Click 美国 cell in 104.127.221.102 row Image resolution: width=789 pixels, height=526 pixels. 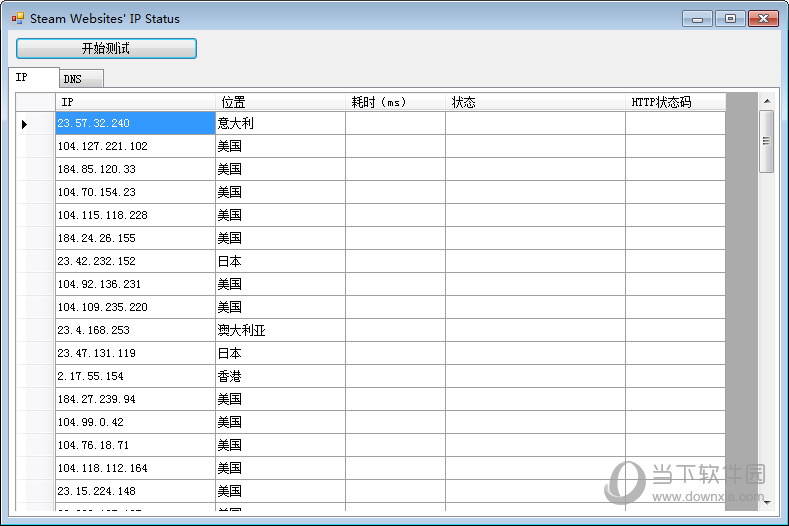tap(280, 146)
